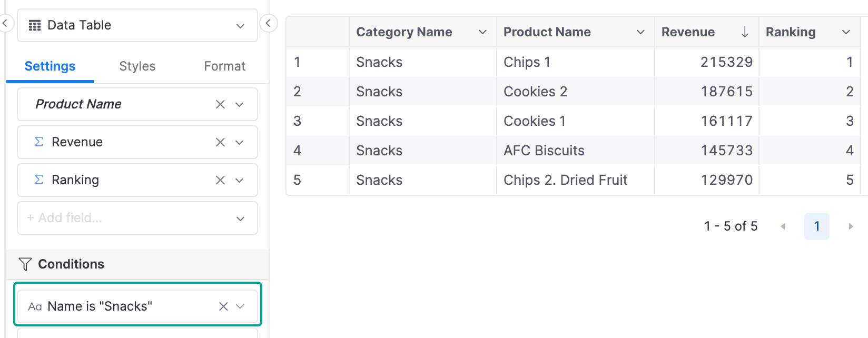
Task: Go to the previous page arrow
Action: point(783,226)
